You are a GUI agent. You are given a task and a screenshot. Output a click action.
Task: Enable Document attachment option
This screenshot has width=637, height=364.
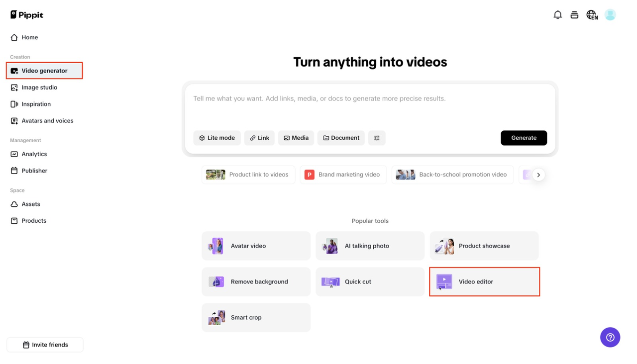(340, 138)
